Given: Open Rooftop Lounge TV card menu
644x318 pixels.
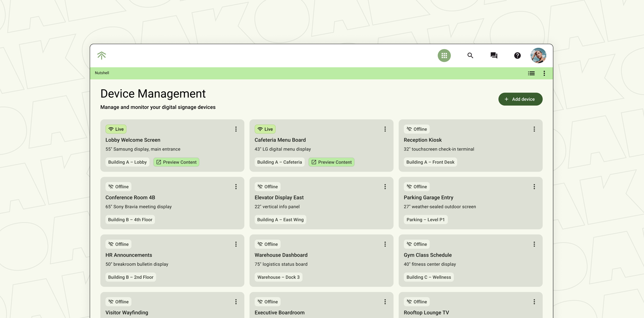Looking at the screenshot, I should pos(534,302).
